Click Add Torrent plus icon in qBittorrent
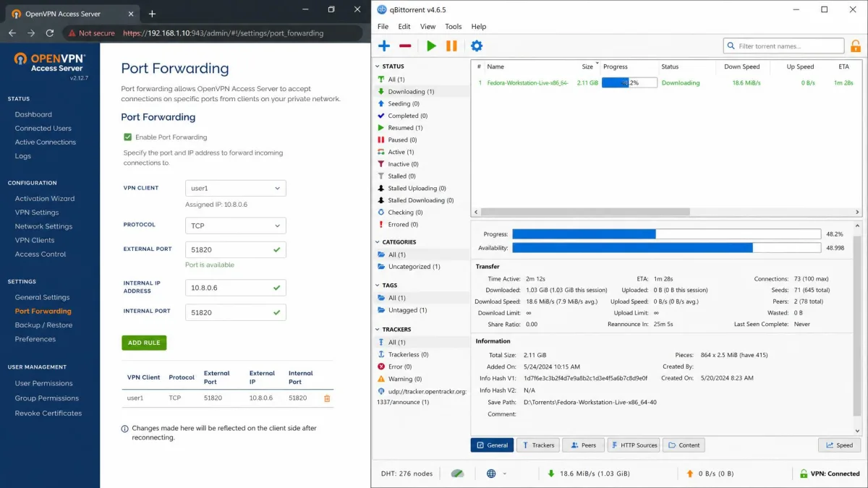 pyautogui.click(x=384, y=46)
